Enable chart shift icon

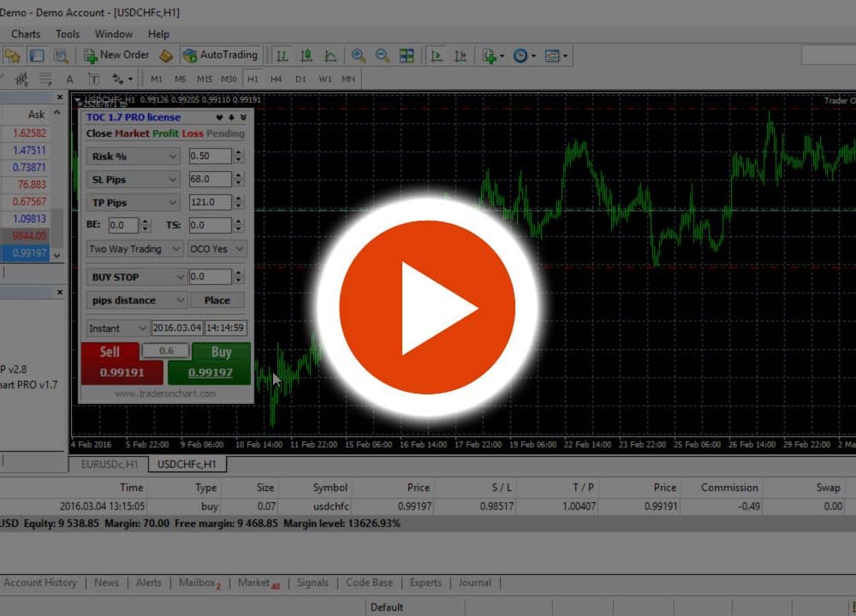[461, 56]
